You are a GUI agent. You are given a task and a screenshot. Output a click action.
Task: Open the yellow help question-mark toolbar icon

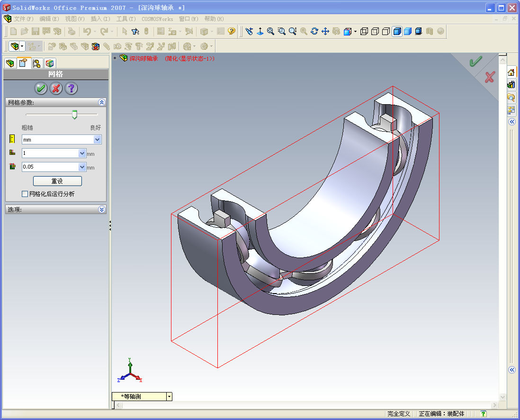coord(232,31)
